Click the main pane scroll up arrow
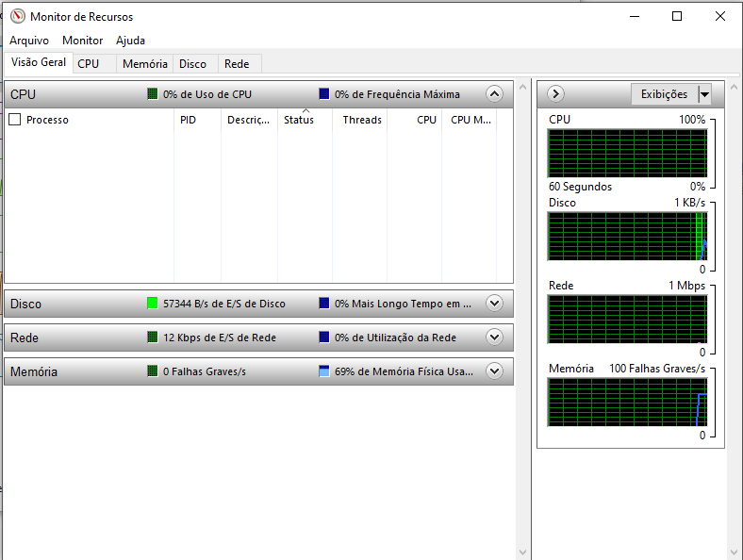The image size is (743, 560). 522,87
